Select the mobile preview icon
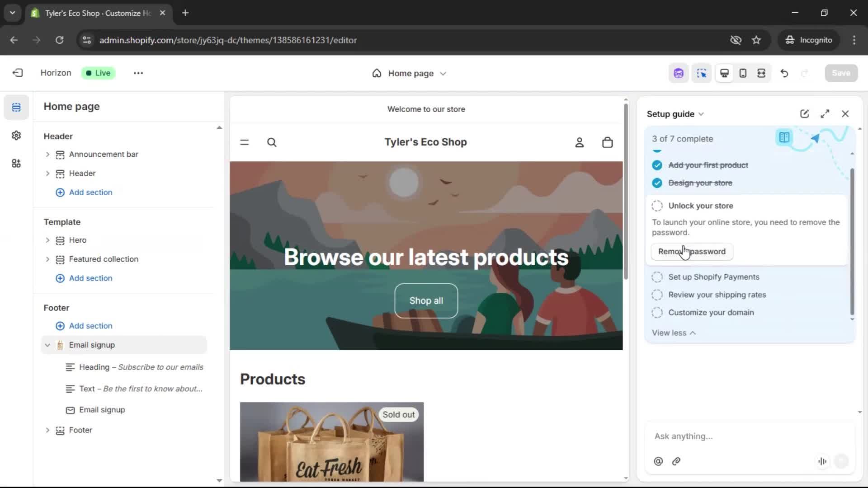This screenshot has height=488, width=868. click(x=743, y=73)
